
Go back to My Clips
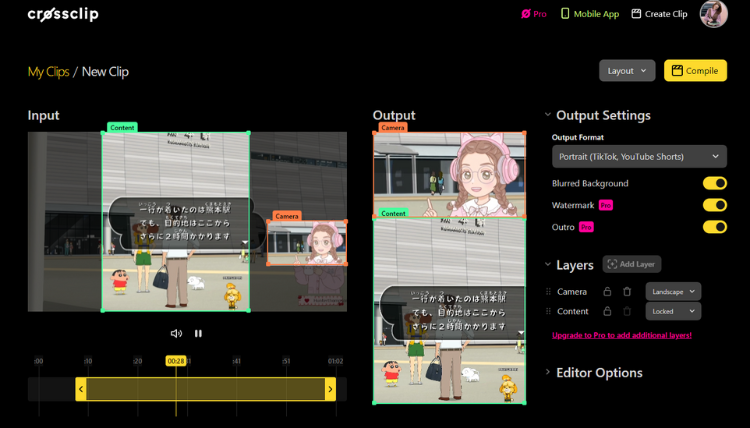pos(48,72)
